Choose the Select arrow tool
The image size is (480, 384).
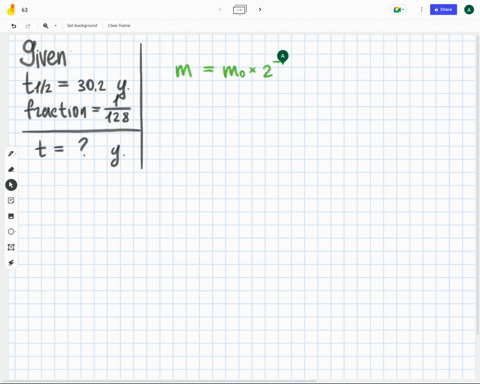coord(11,185)
